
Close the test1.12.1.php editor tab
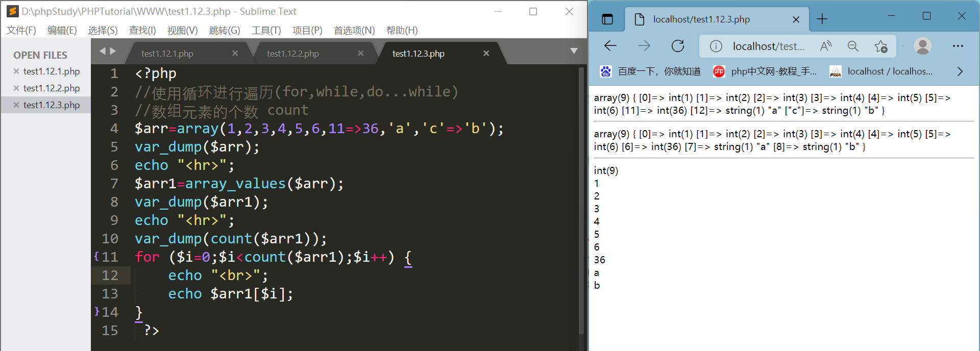pos(235,53)
